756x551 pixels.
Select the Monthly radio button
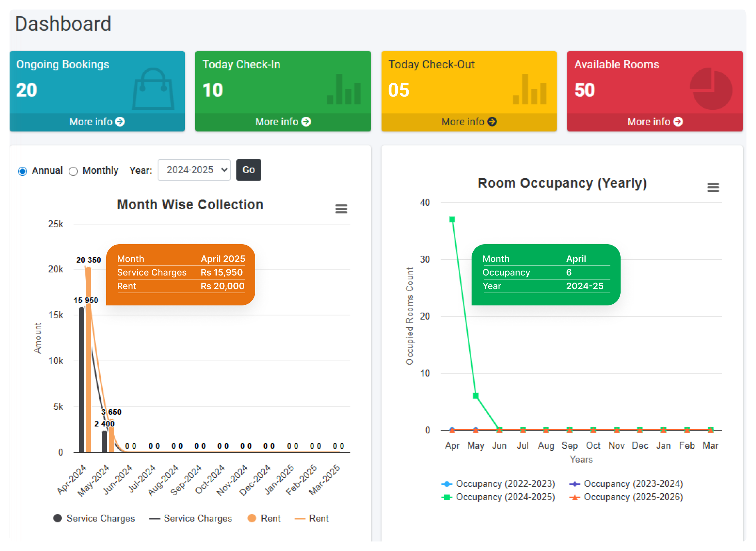click(x=73, y=171)
